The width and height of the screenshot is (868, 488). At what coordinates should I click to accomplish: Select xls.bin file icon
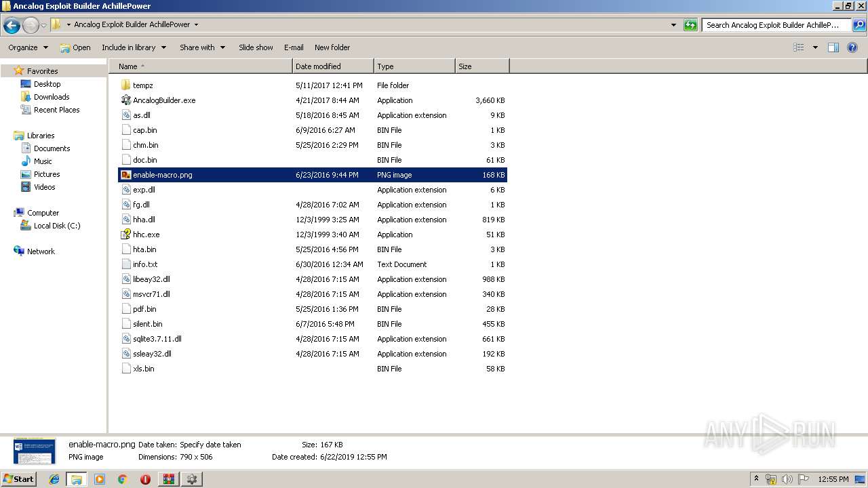pyautogui.click(x=125, y=369)
